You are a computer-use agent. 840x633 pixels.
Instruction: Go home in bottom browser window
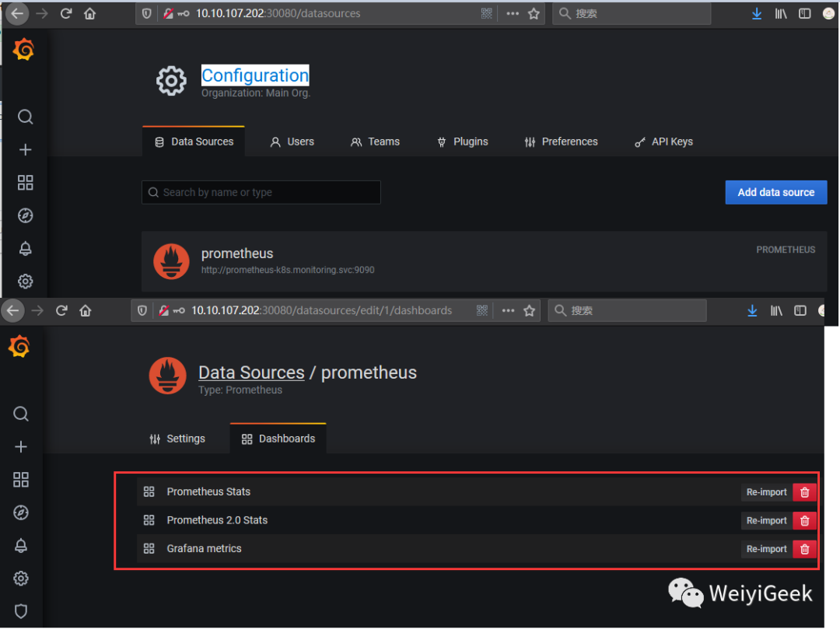pyautogui.click(x=86, y=310)
